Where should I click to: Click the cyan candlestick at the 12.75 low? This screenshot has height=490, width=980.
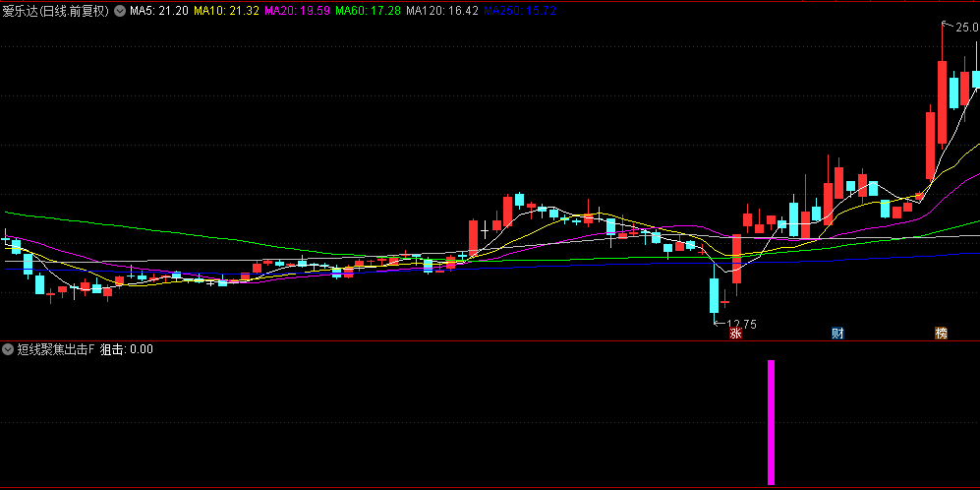point(714,295)
